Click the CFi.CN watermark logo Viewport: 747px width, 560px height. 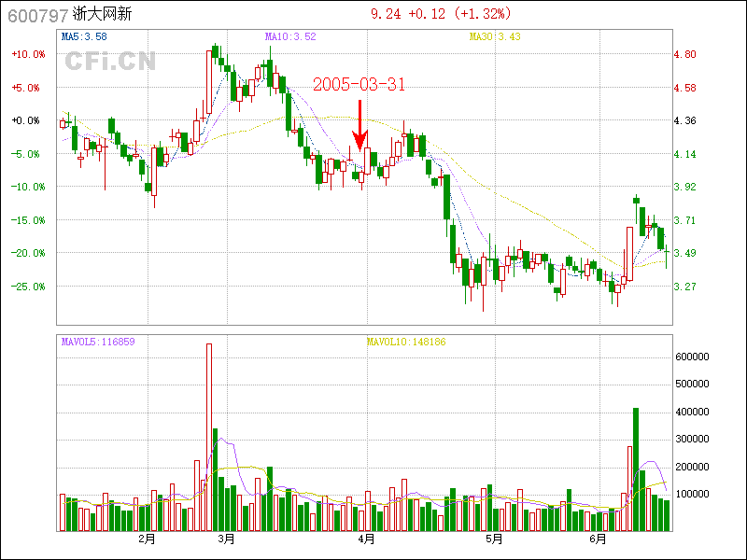coord(110,62)
